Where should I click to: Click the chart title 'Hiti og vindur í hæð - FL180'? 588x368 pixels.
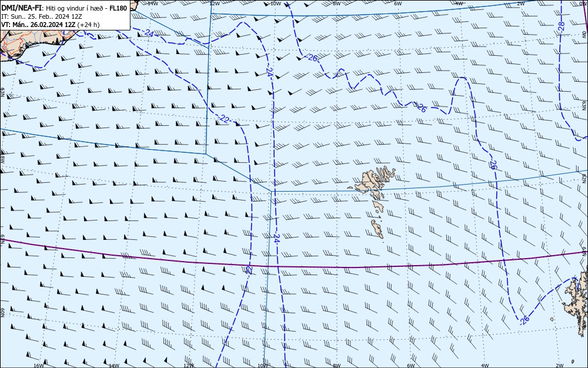[86, 8]
